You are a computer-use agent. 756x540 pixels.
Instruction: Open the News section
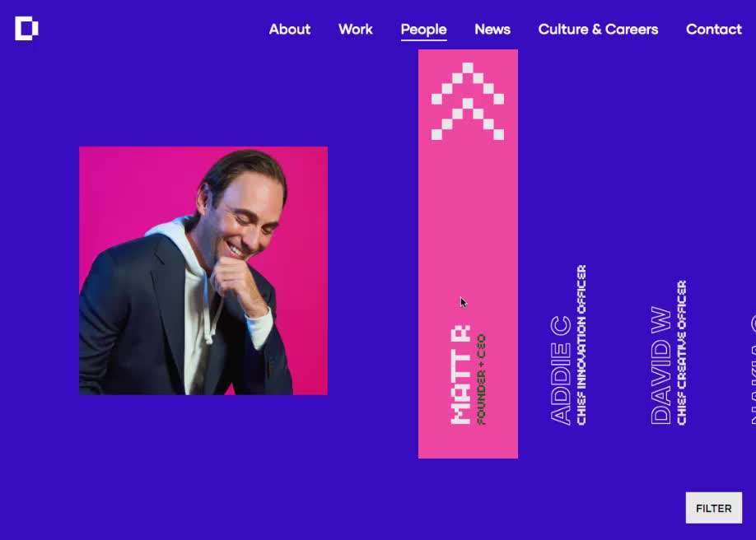click(492, 30)
